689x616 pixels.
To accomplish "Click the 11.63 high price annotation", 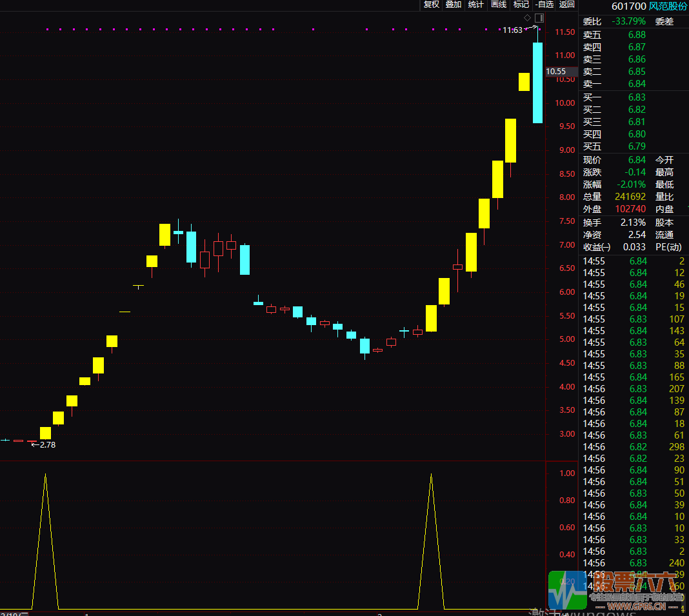I will tap(513, 30).
